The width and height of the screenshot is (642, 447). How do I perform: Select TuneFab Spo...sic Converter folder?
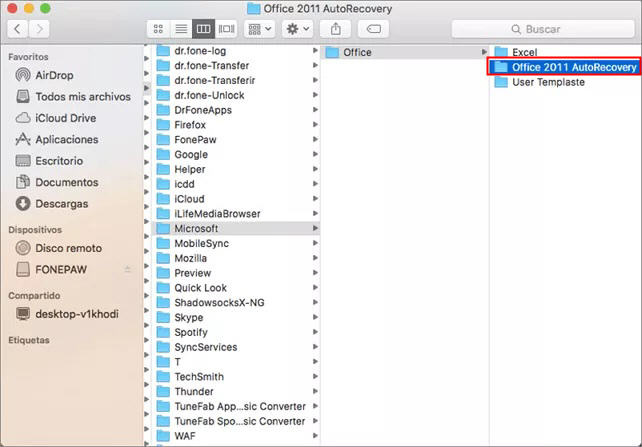pos(236,421)
